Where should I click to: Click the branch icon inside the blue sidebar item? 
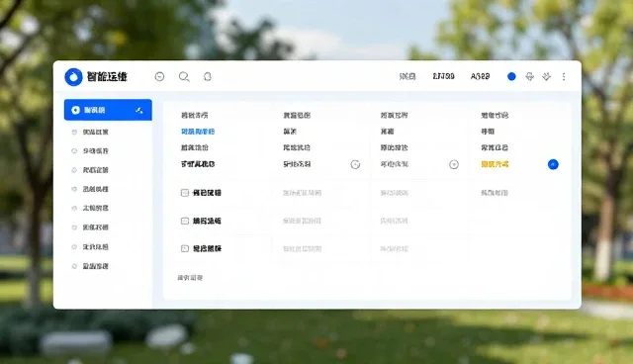(x=139, y=110)
